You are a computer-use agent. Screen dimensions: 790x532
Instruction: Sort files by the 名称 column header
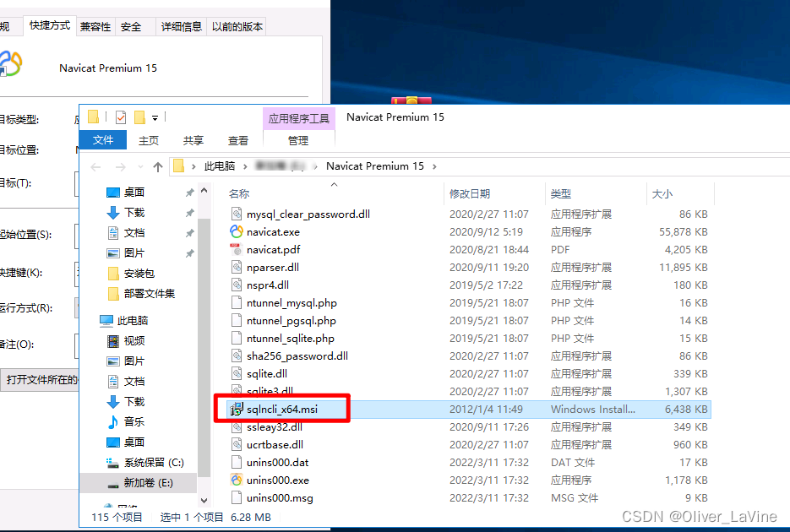(x=239, y=193)
